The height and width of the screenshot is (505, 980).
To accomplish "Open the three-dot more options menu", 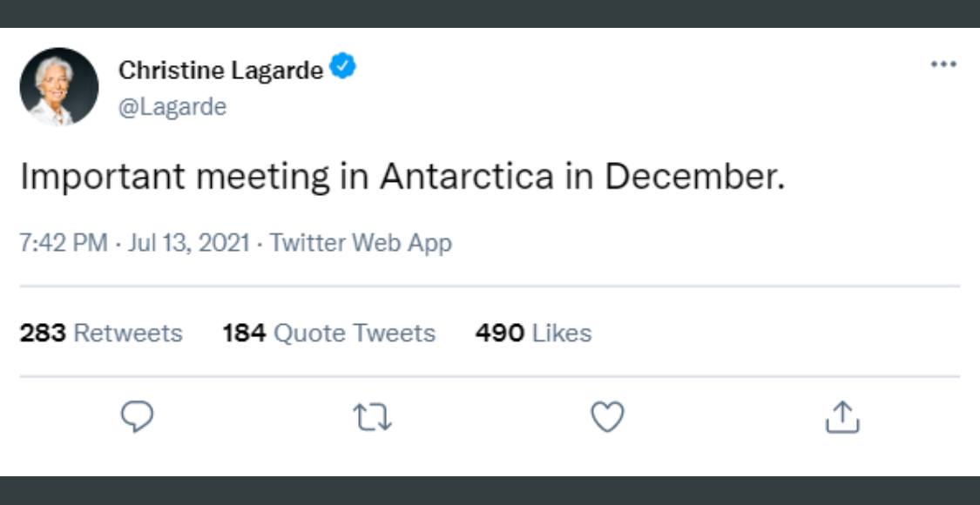I will click(x=943, y=64).
